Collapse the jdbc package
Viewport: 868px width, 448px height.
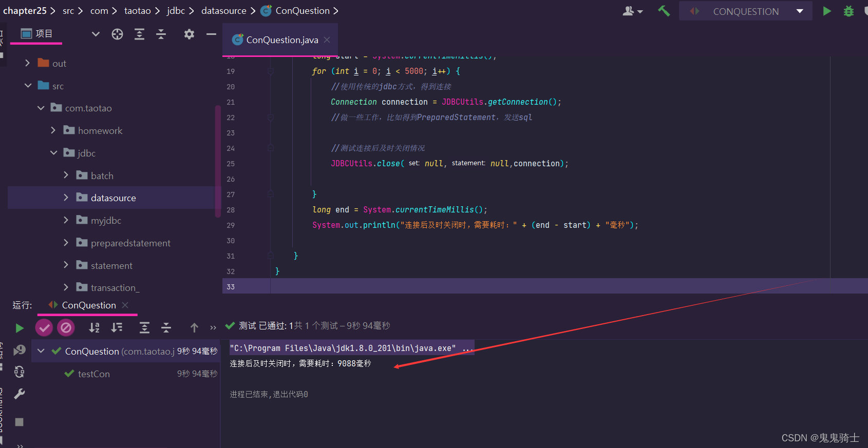coord(53,153)
